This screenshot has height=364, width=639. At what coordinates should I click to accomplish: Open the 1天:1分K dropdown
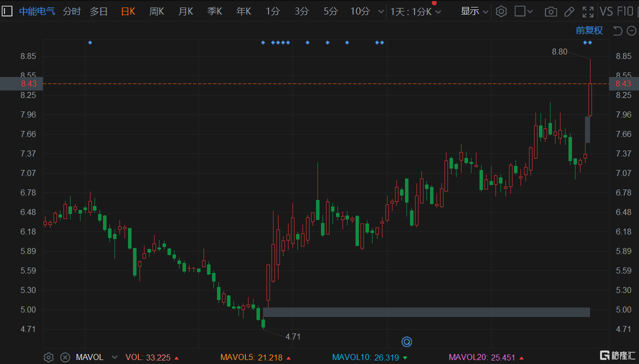[x=415, y=11]
